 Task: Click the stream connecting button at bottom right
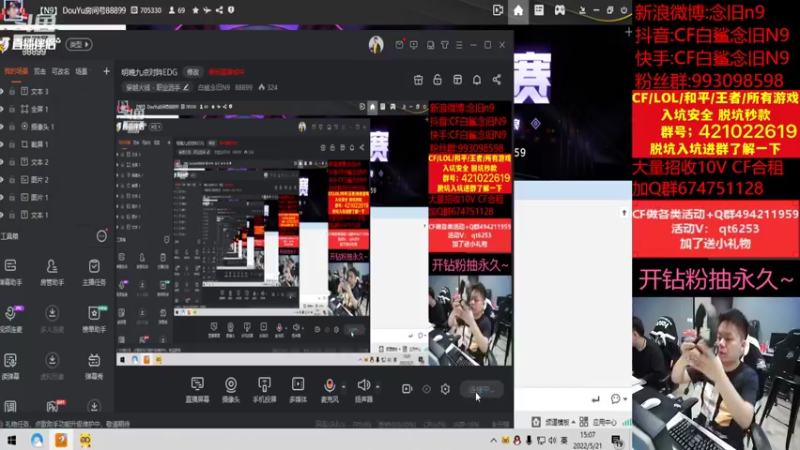482,389
